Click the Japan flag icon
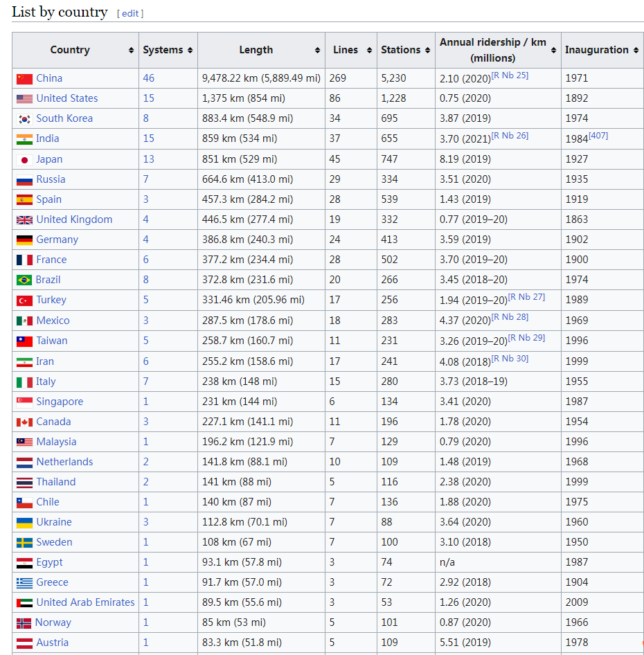This screenshot has width=644, height=655. 24,160
